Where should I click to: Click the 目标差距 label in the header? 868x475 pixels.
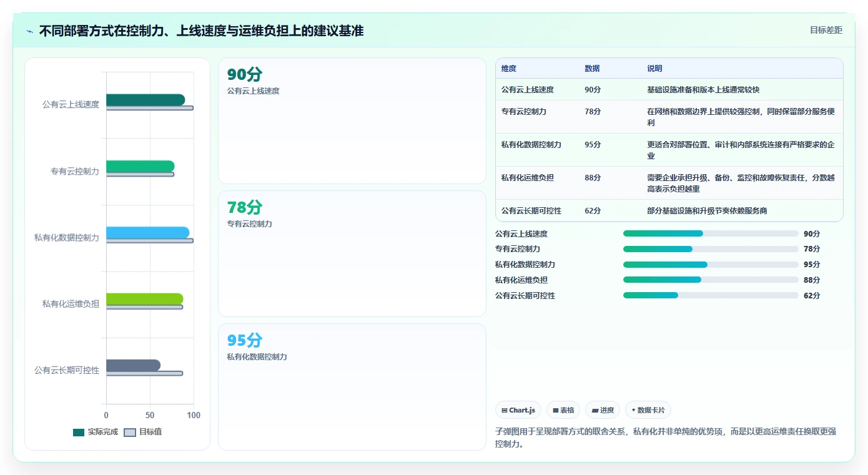826,30
